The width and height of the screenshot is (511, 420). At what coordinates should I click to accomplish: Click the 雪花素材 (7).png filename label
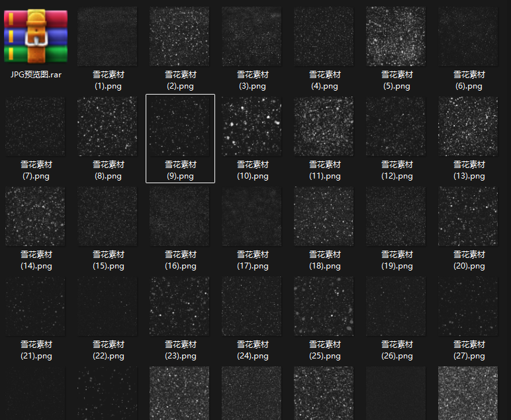pos(36,171)
